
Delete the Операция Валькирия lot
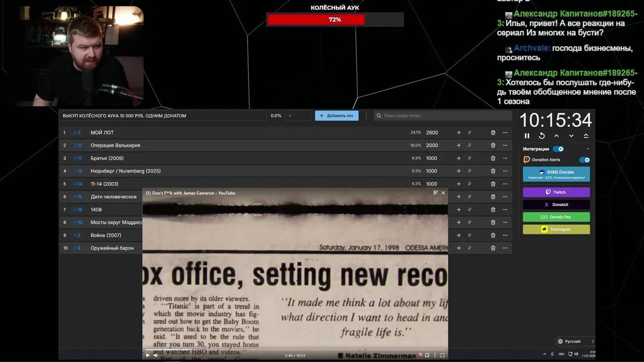point(493,145)
